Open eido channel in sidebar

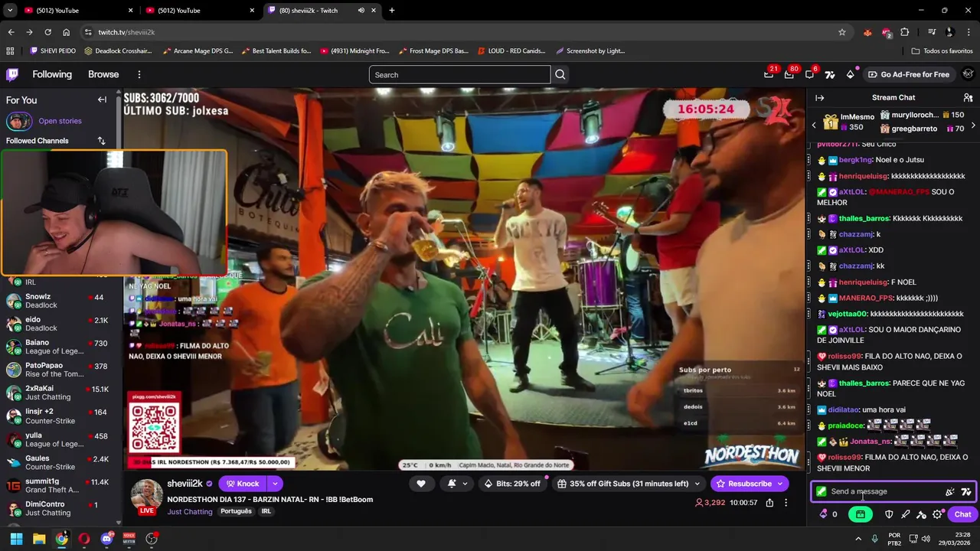coord(60,324)
